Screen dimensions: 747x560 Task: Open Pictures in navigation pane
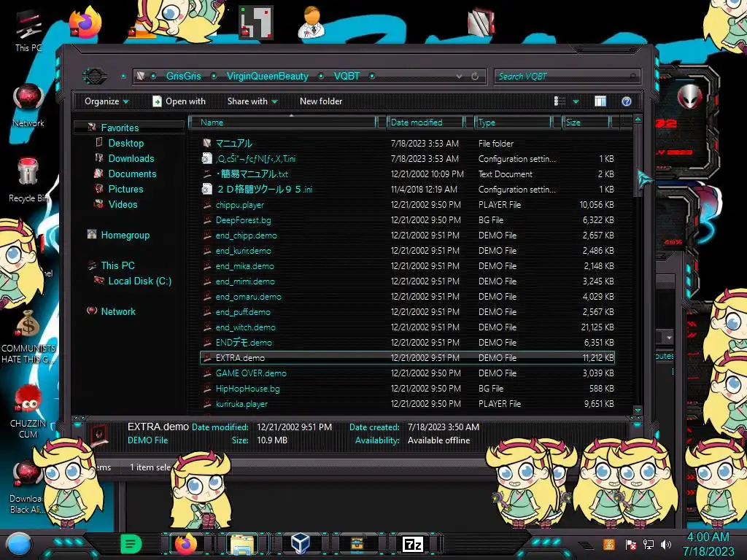click(x=125, y=189)
